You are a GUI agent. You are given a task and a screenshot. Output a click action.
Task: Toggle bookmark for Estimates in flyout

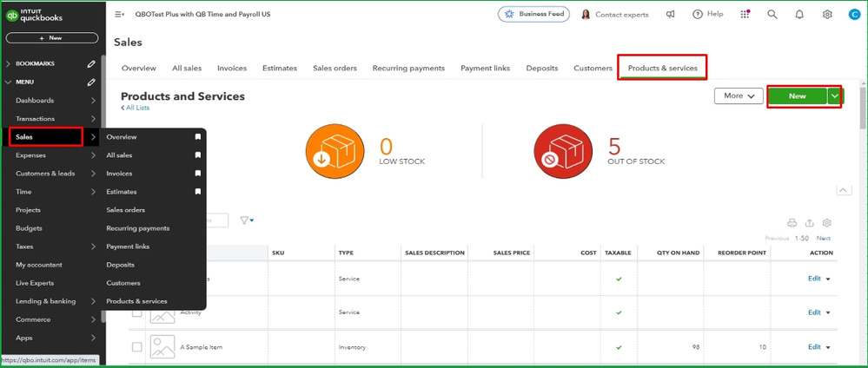click(197, 192)
